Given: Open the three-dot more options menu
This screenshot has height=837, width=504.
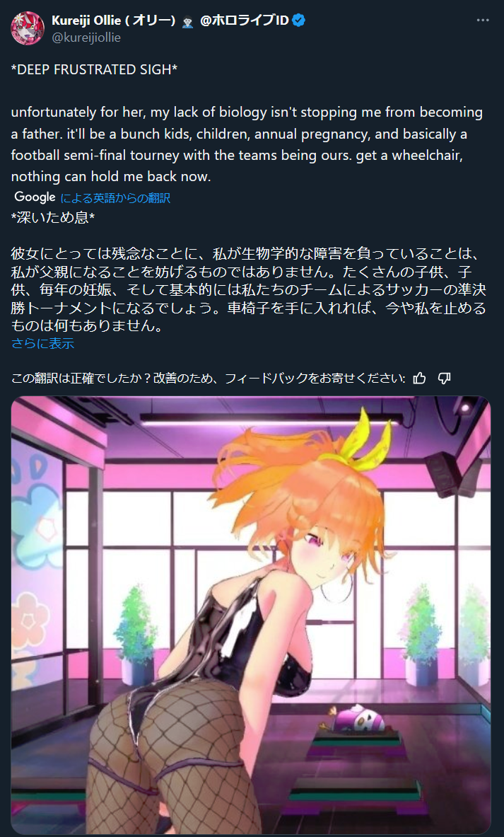Looking at the screenshot, I should (x=483, y=21).
